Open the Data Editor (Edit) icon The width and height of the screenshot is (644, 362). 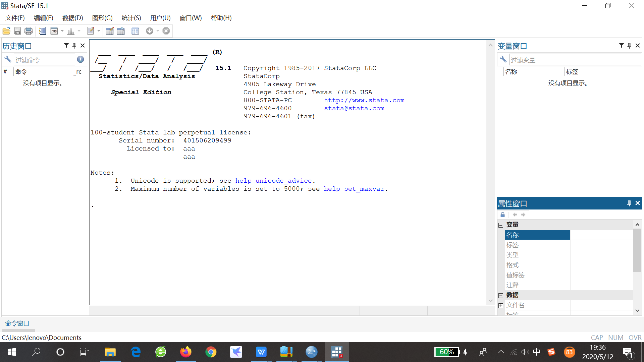[x=110, y=31]
